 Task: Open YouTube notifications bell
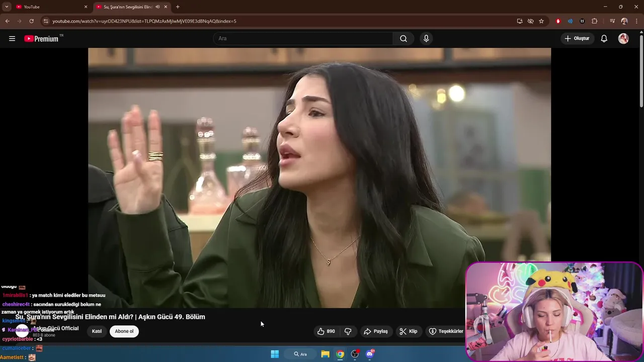tap(604, 39)
